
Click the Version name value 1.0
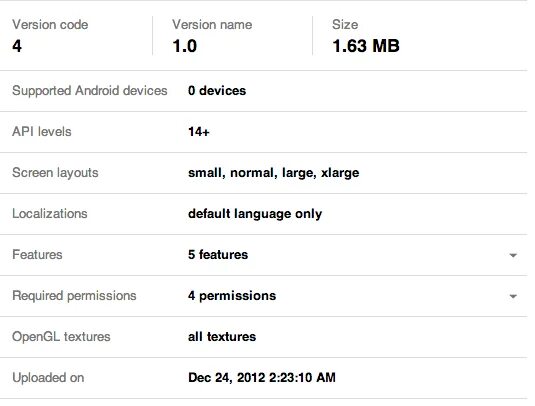(185, 46)
